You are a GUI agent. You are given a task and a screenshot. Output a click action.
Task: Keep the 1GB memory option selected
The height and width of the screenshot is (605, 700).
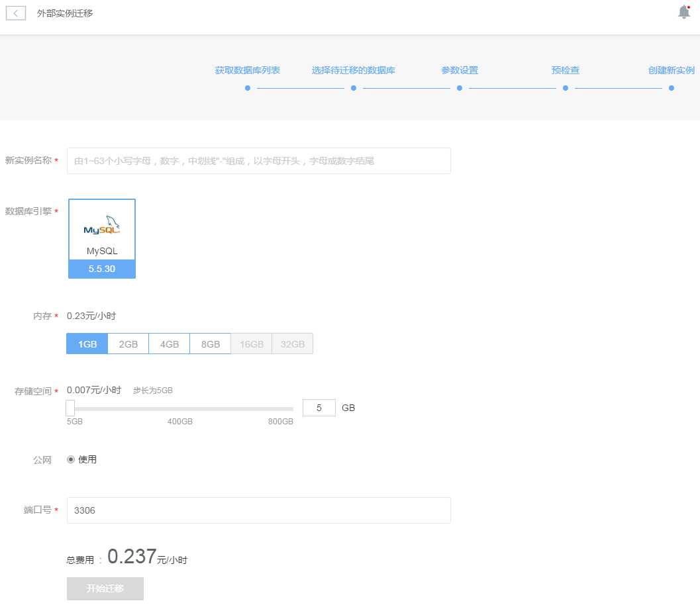point(87,344)
